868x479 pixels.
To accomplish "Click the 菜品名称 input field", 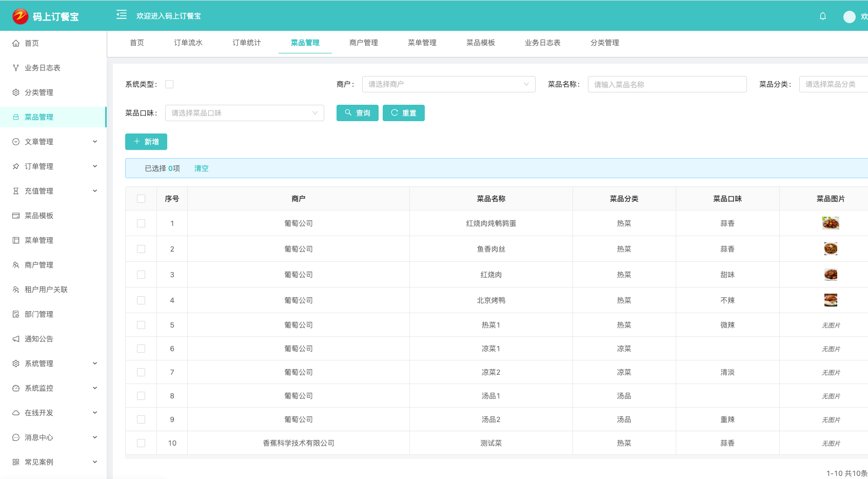I will coord(667,84).
